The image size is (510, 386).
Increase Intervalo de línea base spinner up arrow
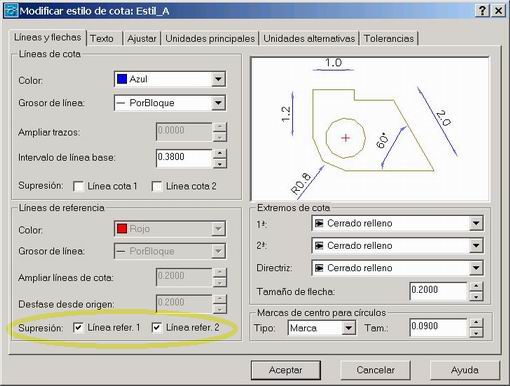click(x=219, y=153)
